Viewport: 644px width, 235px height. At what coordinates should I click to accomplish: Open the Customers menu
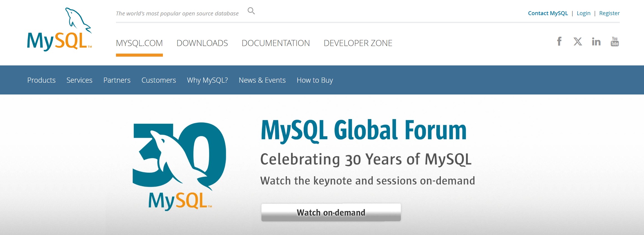pos(159,80)
